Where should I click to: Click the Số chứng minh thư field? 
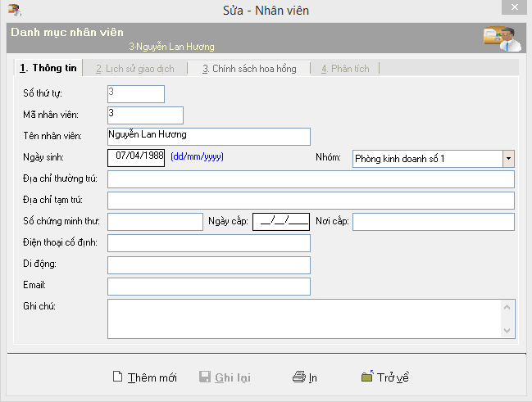pyautogui.click(x=154, y=222)
